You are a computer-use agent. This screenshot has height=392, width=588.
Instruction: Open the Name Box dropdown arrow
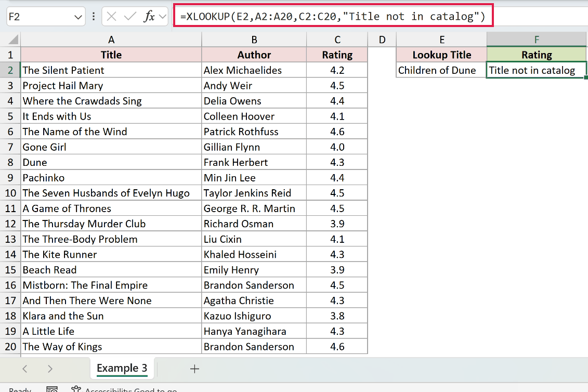pos(78,17)
